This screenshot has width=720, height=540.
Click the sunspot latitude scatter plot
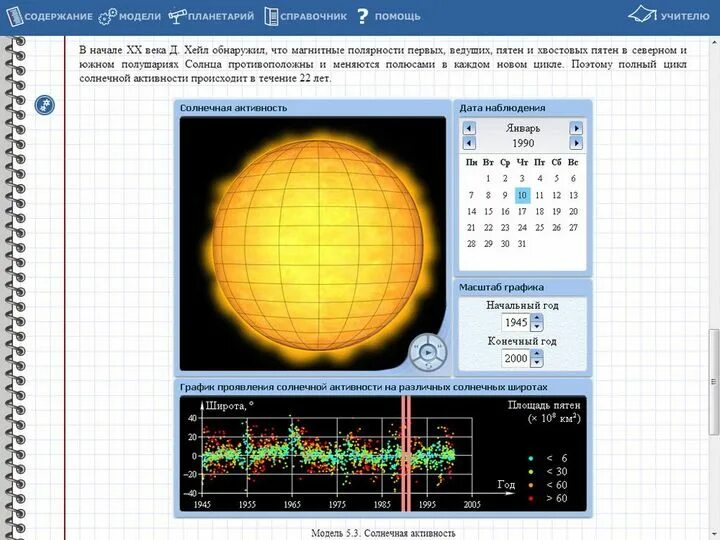click(338, 456)
